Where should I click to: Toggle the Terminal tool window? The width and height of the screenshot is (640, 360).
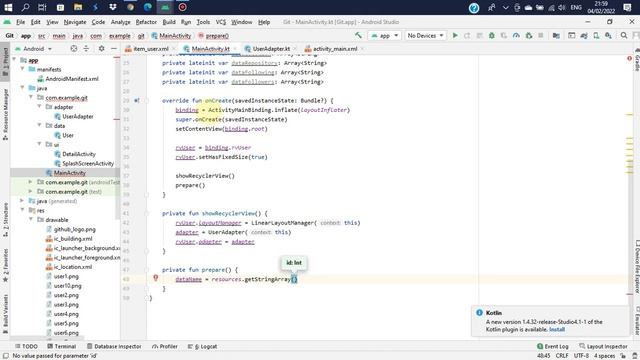tap(62, 346)
